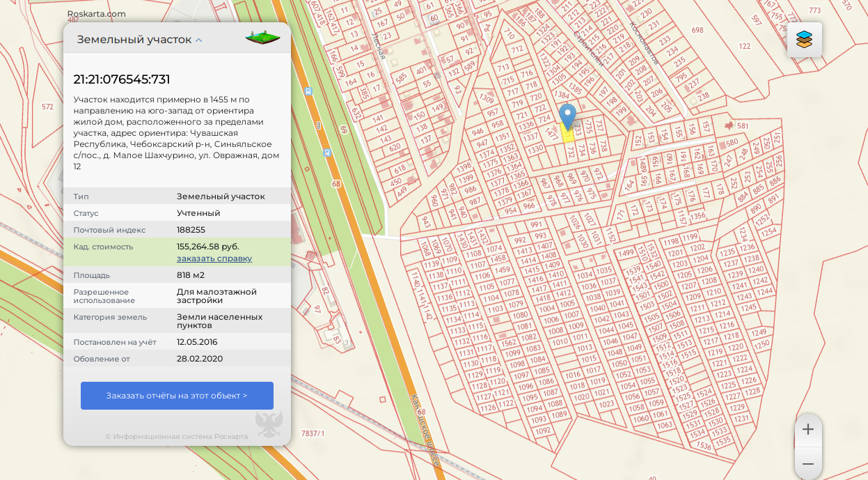Open the map layers switcher
The width and height of the screenshot is (868, 480).
point(804,40)
